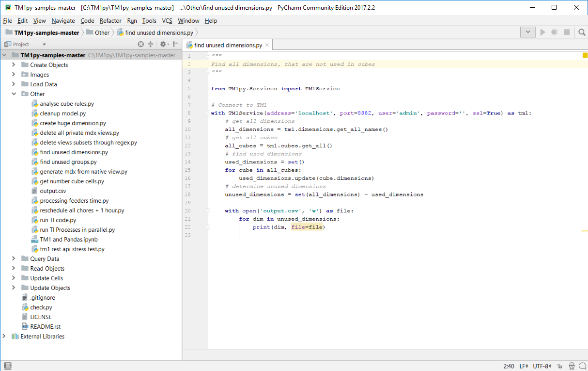Image resolution: width=588 pixels, height=371 pixels.
Task: Click the Other breadcrumb in navigation bar
Action: (102, 32)
